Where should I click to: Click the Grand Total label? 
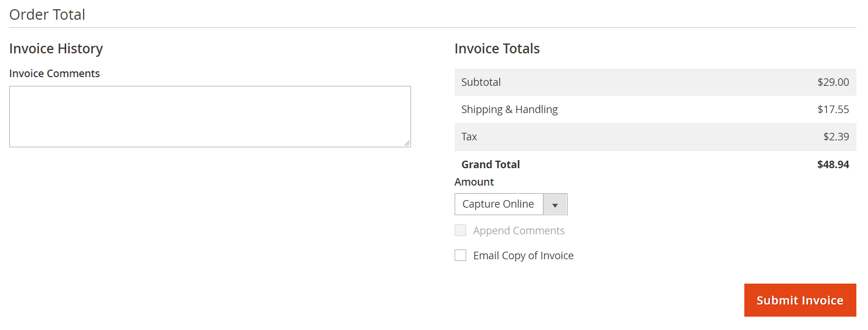click(x=491, y=165)
